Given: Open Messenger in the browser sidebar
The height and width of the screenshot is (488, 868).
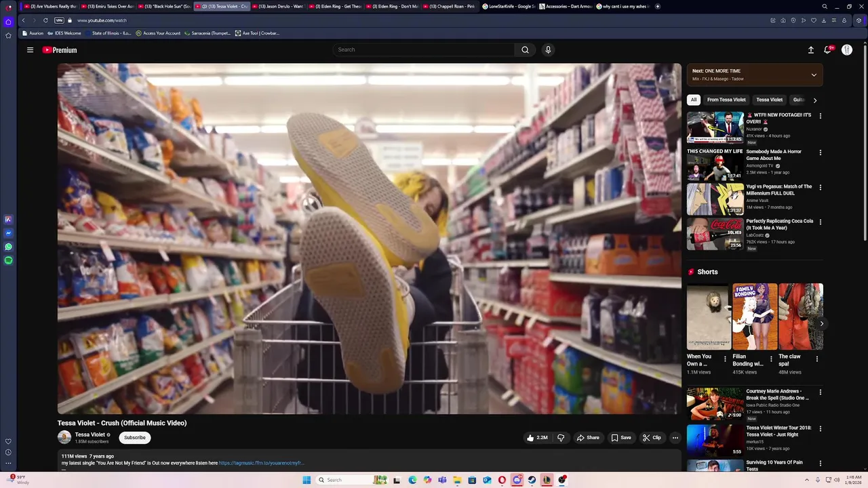Looking at the screenshot, I should point(8,233).
